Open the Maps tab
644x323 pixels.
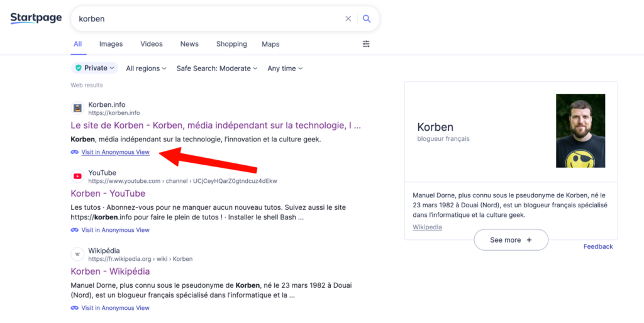pos(270,44)
